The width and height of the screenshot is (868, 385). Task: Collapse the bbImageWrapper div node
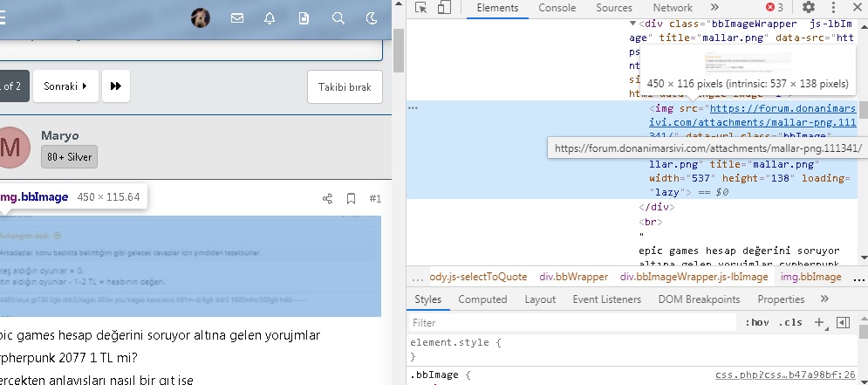(632, 24)
